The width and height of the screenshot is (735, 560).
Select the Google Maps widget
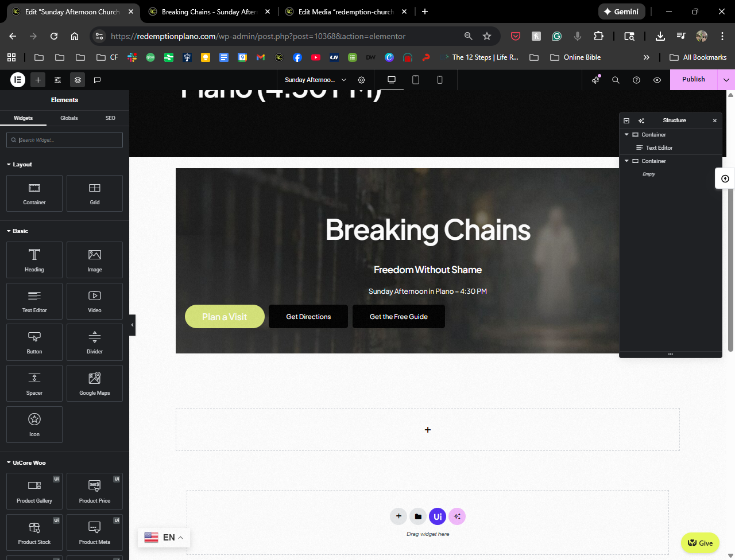95,383
